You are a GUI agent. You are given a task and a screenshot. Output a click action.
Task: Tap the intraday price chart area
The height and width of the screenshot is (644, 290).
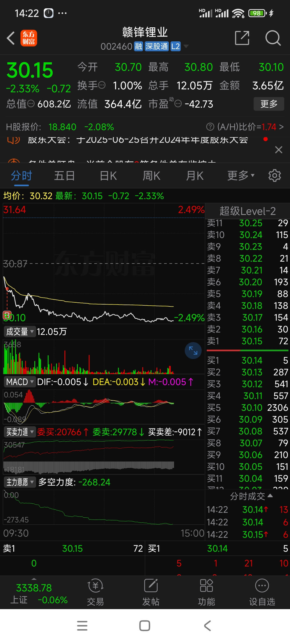(104, 264)
